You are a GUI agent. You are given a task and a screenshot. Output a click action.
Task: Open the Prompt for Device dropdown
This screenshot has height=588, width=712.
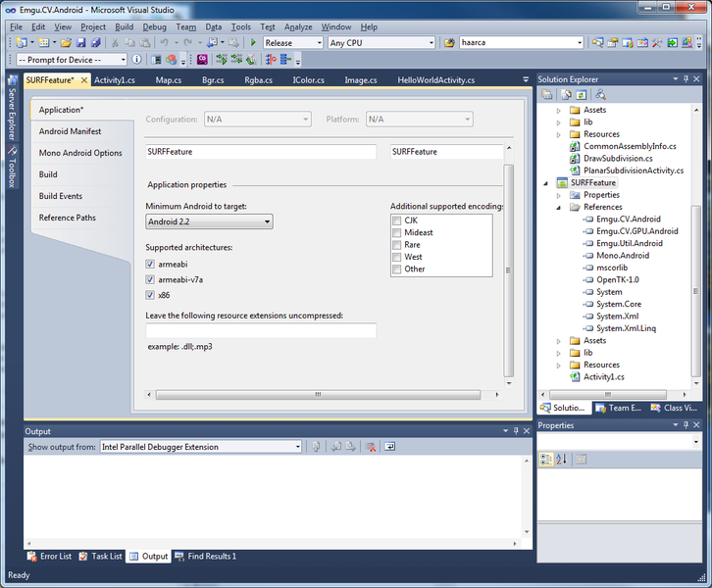click(x=72, y=60)
